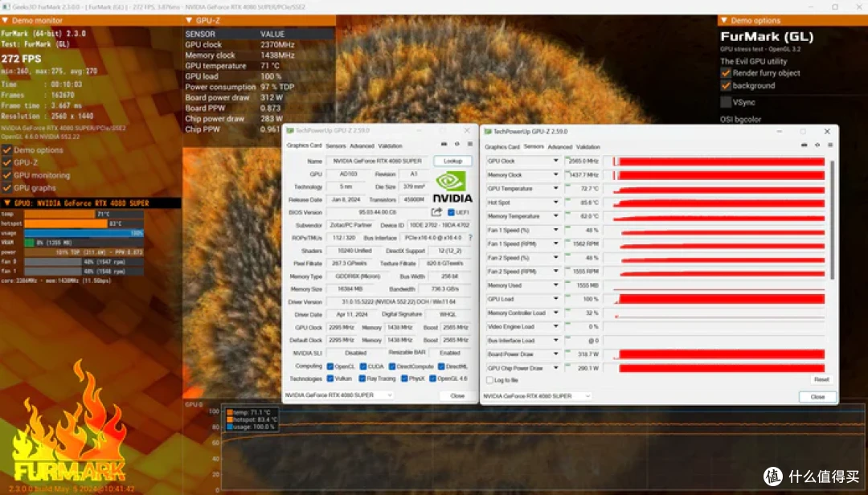
Task: Uncheck GPU monitoring in the Demo monitor
Action: (x=7, y=175)
